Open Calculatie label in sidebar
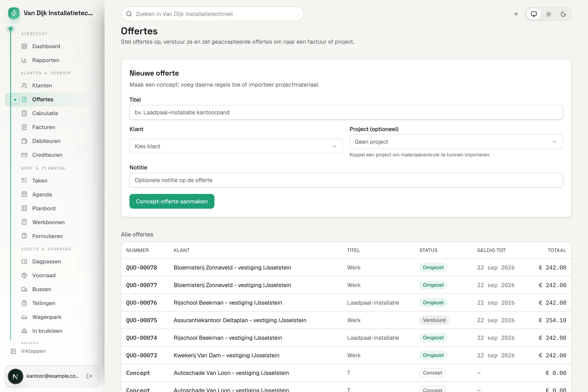 click(x=45, y=113)
